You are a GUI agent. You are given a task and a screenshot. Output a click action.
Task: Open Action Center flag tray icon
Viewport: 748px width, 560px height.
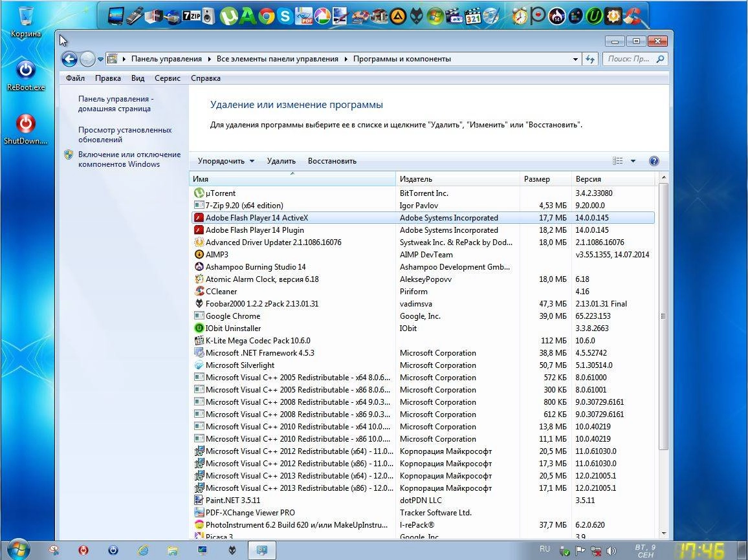tap(580, 551)
